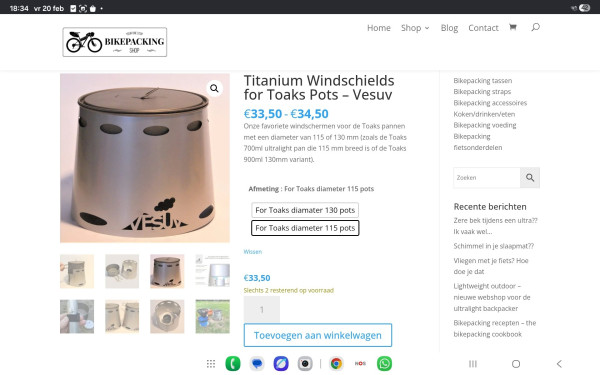Open Bikepacking tassen category link

point(483,81)
